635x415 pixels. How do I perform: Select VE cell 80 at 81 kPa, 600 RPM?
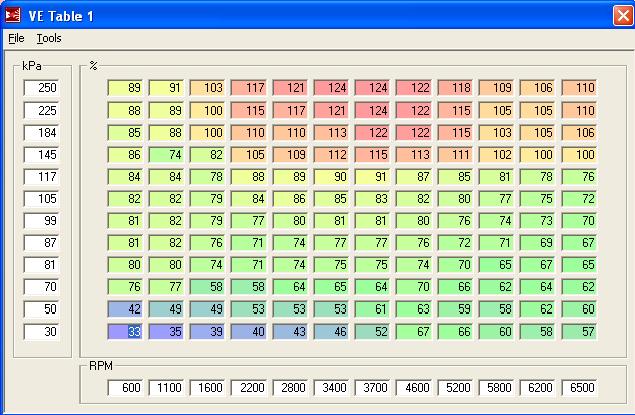point(125,265)
